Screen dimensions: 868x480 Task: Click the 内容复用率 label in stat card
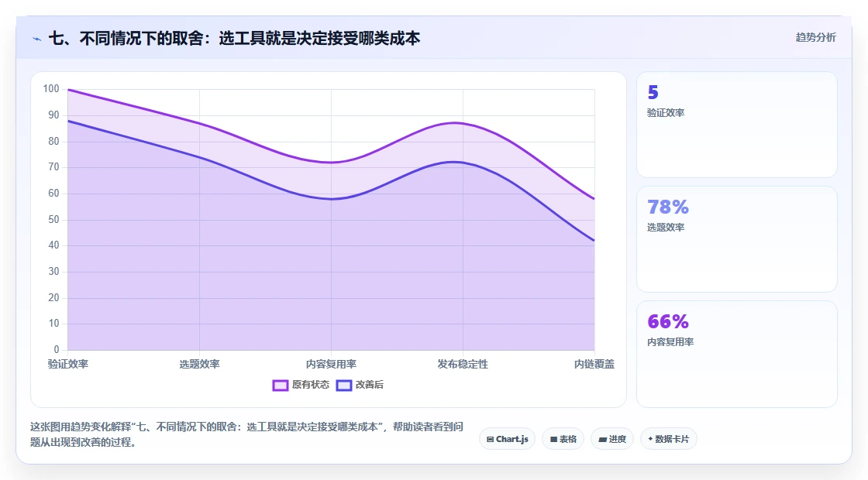pos(670,341)
